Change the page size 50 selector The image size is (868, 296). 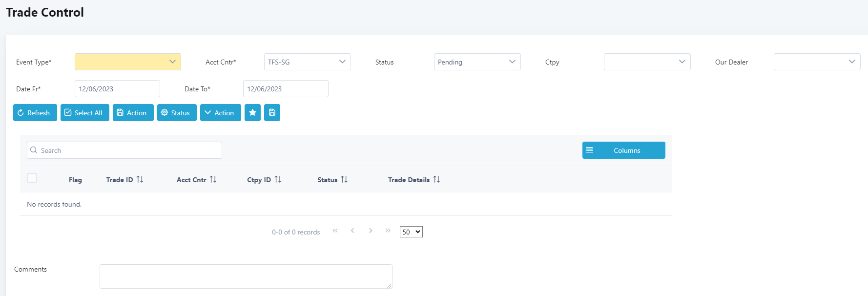(x=411, y=232)
